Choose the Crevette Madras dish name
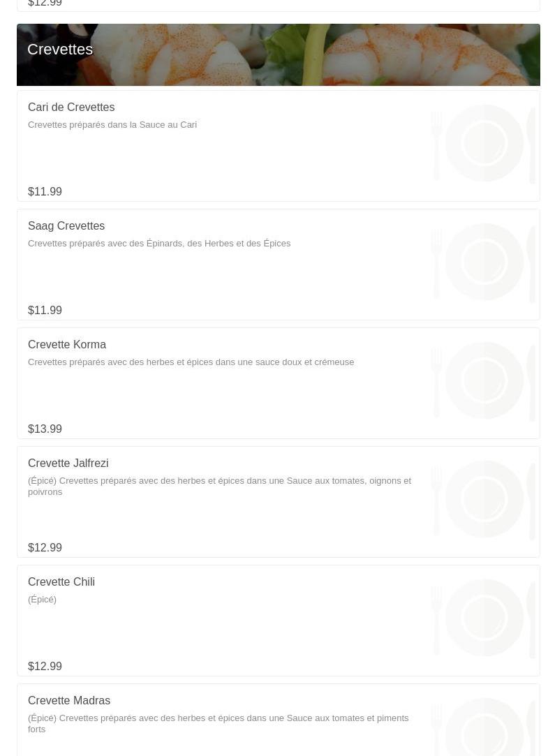Viewport: 548px width, 756px height. (x=69, y=701)
